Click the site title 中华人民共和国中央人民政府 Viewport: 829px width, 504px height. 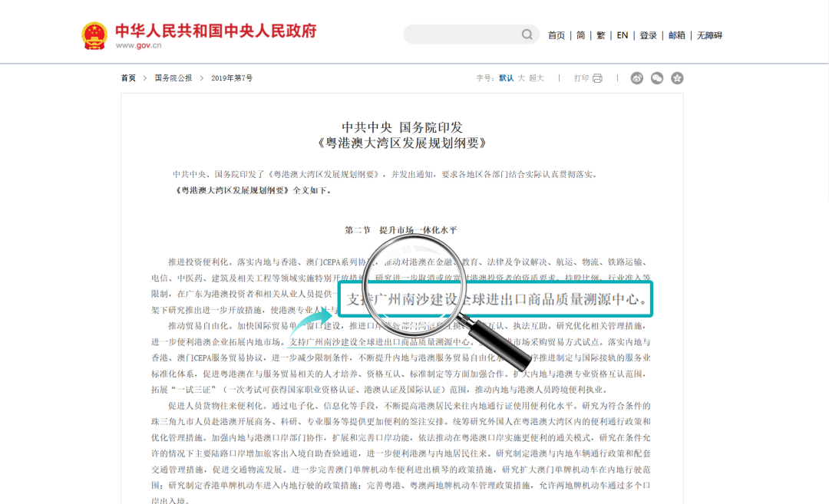click(x=216, y=31)
